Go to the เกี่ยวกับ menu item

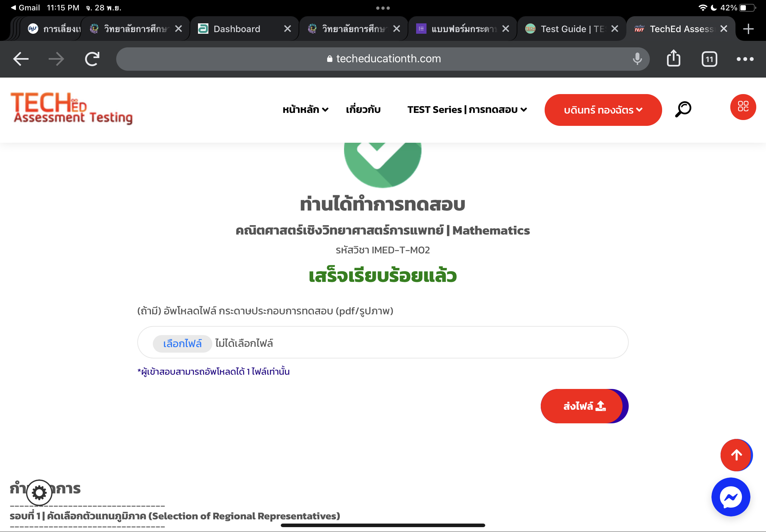[363, 110]
